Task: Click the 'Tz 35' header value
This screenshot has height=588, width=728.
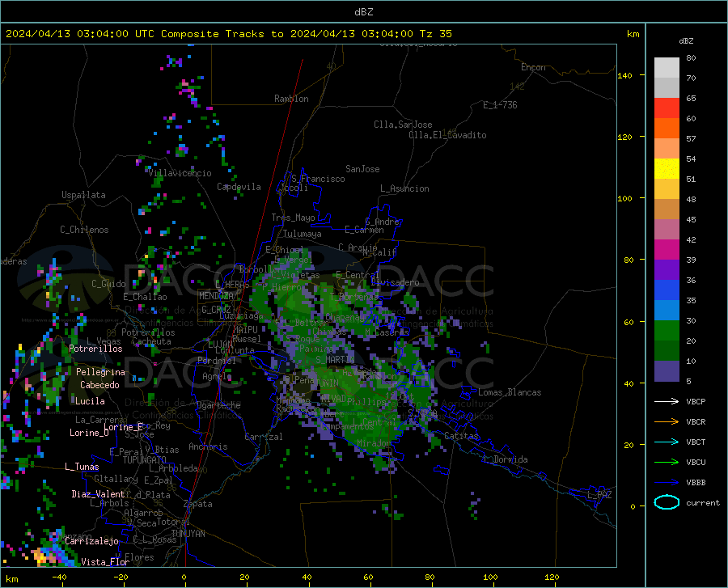Action: click(435, 34)
